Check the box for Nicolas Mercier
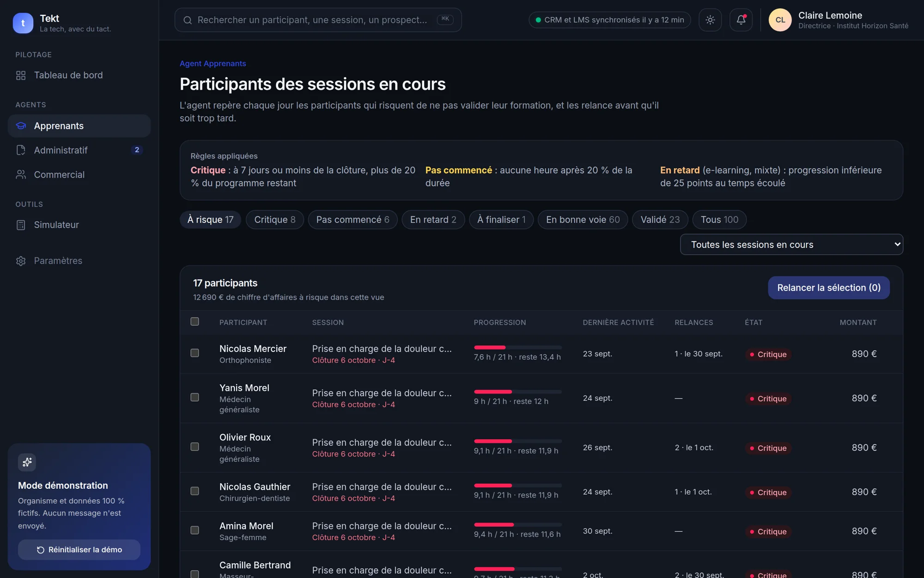The height and width of the screenshot is (578, 924). (x=195, y=353)
